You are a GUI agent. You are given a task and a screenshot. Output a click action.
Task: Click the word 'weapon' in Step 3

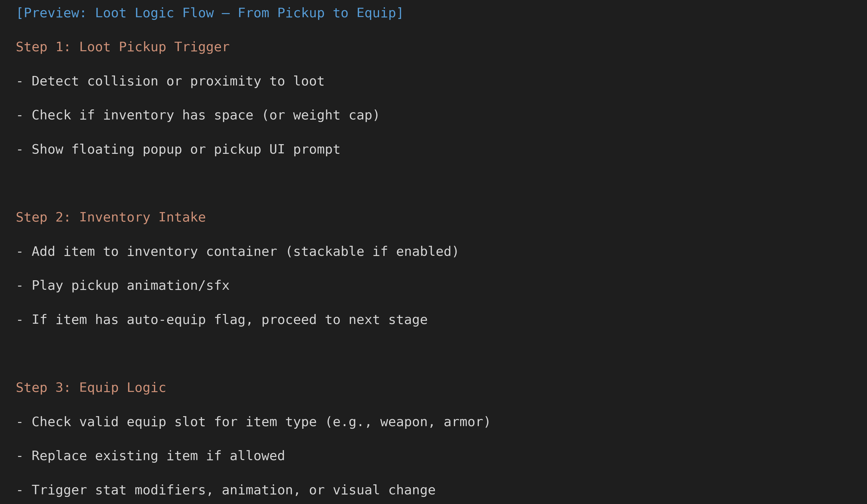point(404,422)
